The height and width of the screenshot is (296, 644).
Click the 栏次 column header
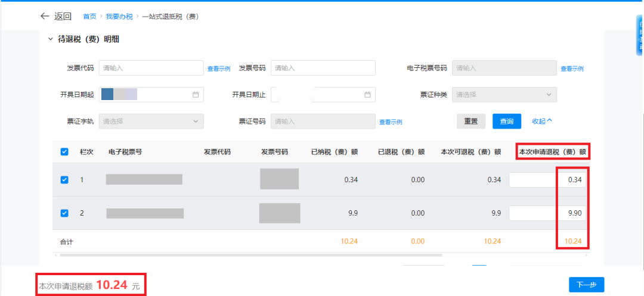pos(86,152)
